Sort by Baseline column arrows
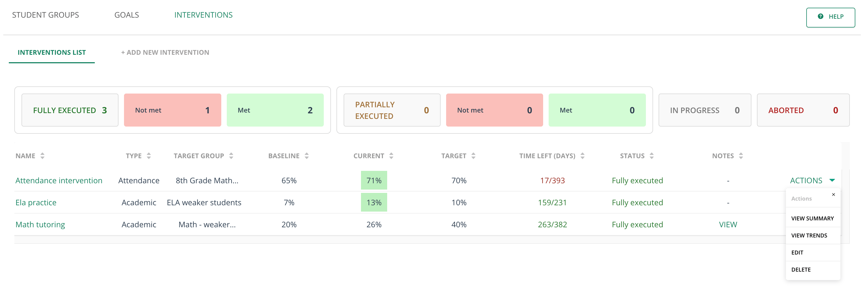Viewport: 868px width, 290px height. pyautogui.click(x=307, y=156)
